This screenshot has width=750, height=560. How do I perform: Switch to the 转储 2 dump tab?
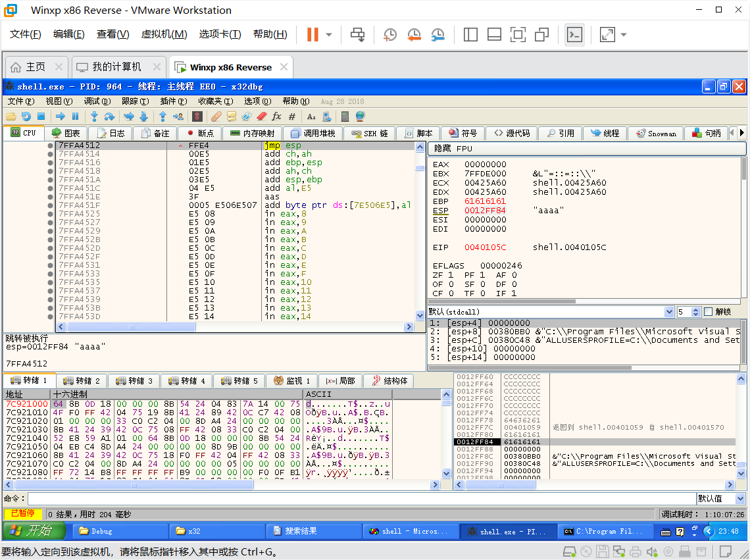point(82,381)
